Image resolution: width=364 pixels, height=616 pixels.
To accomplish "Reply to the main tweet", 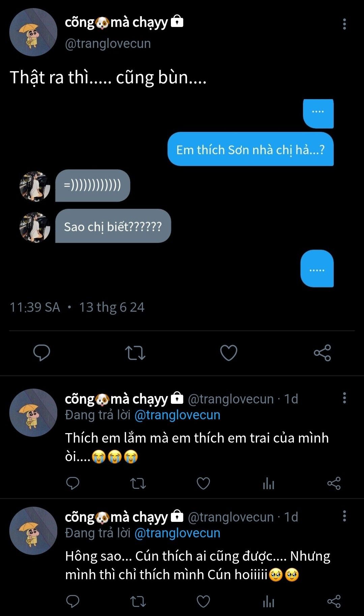I will pos(41,353).
